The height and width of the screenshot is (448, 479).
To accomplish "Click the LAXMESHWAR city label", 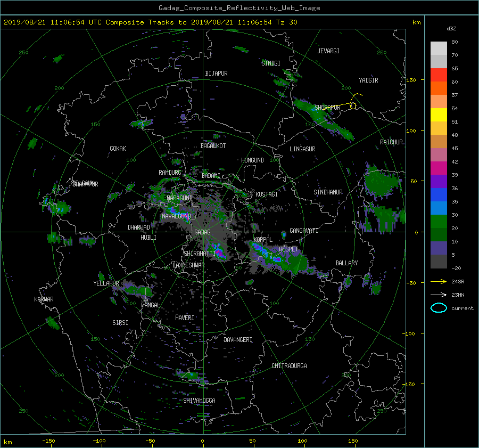I will pyautogui.click(x=188, y=265).
